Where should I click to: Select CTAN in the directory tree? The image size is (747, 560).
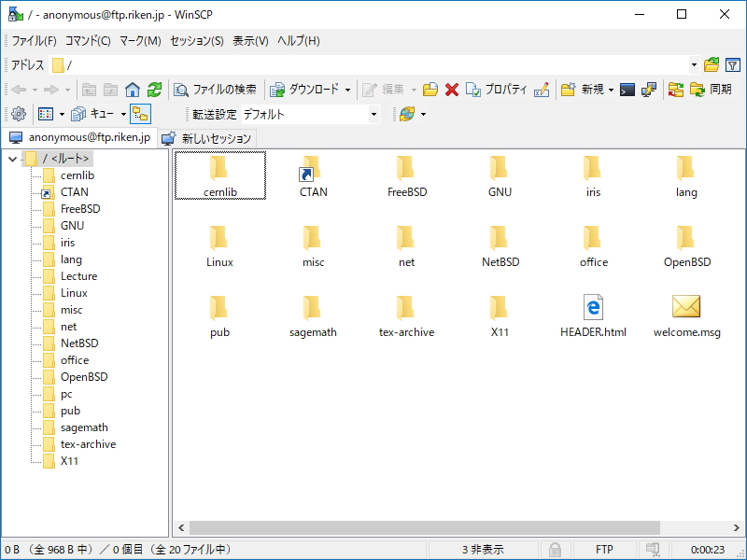75,192
